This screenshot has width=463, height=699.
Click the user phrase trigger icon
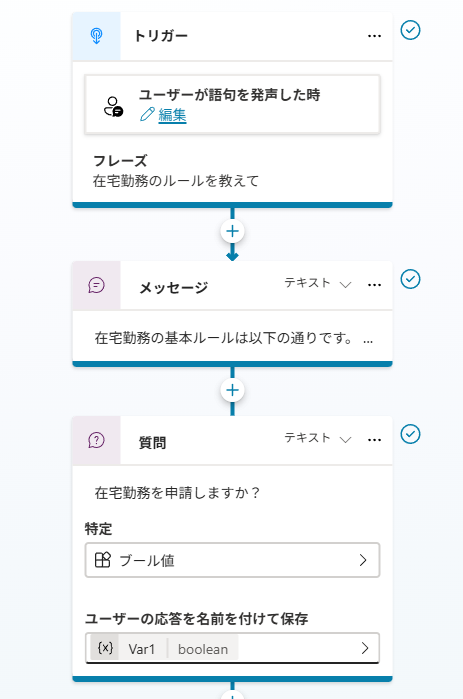pos(113,107)
